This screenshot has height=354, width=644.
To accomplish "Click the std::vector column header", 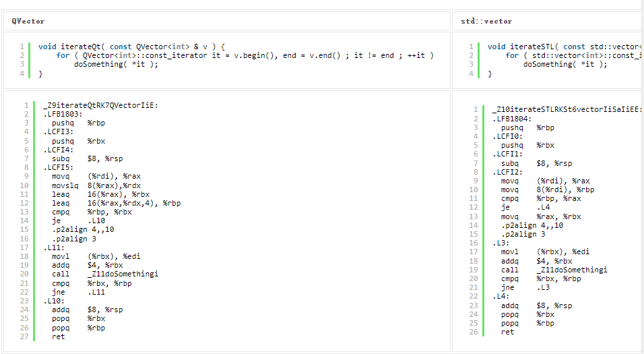I will click(486, 21).
